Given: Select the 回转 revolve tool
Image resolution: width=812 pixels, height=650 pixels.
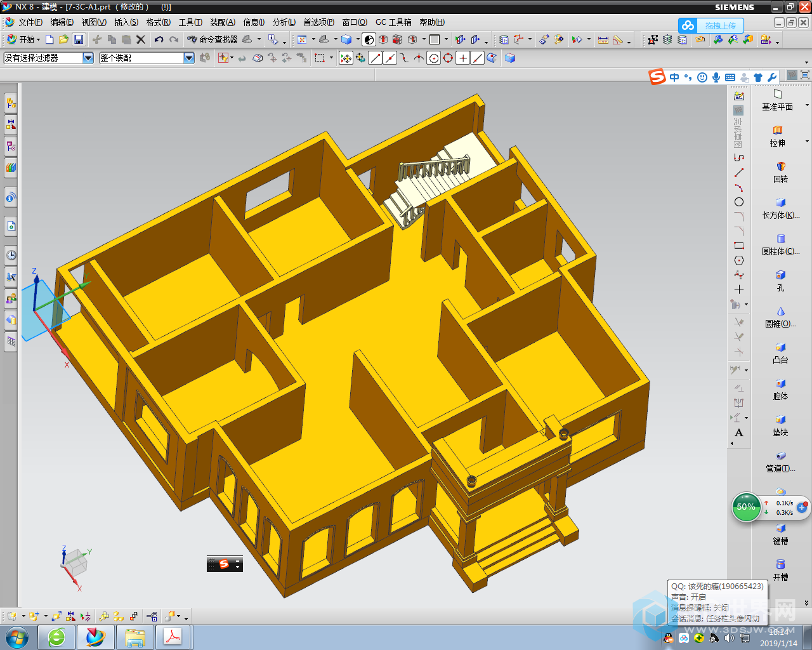Looking at the screenshot, I should (780, 173).
